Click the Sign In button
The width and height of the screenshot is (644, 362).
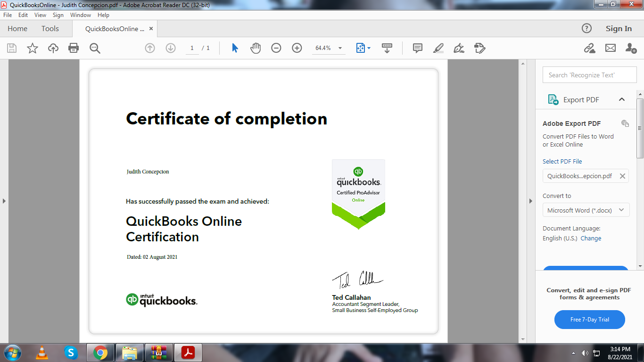(x=619, y=28)
